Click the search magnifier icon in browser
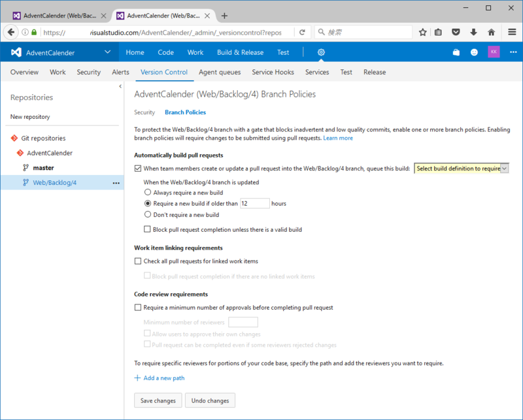Screen dimensions: 523x420 (321, 32)
